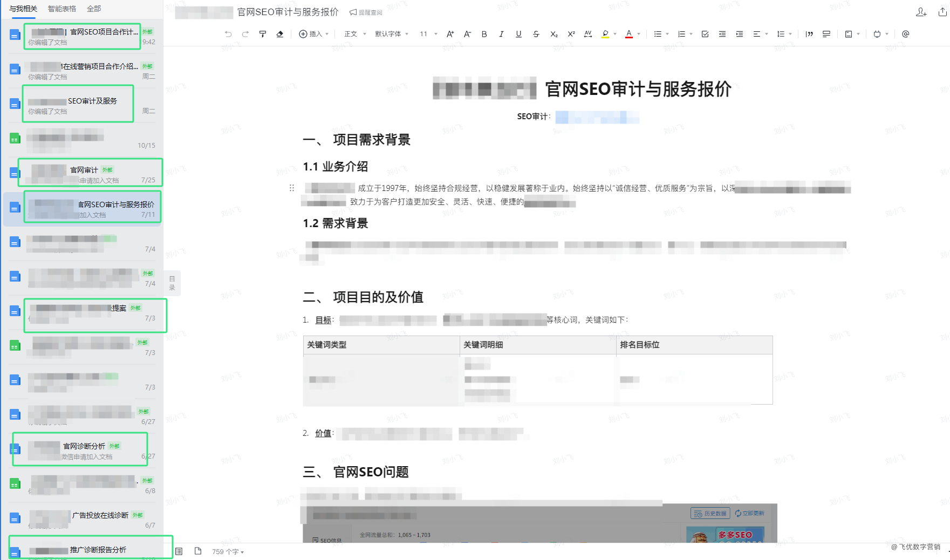Screen dimensions: 950x560
Task: Switch to the 智能表格 tab
Action: click(62, 9)
